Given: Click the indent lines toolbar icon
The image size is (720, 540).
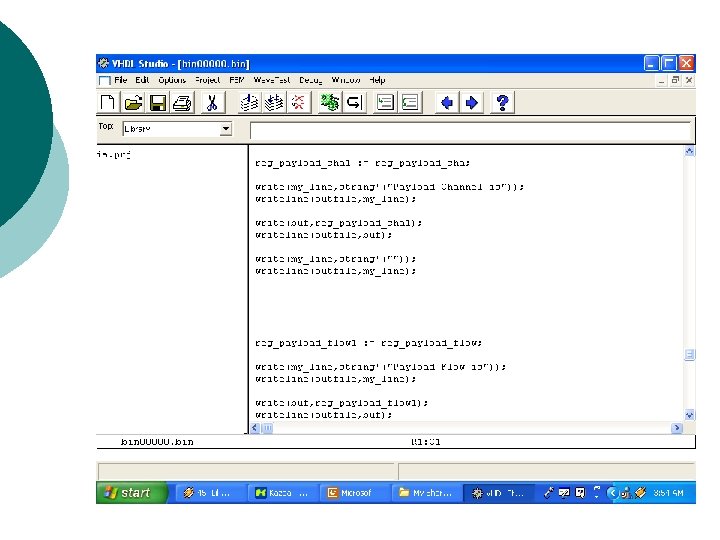Looking at the screenshot, I should 385,102.
